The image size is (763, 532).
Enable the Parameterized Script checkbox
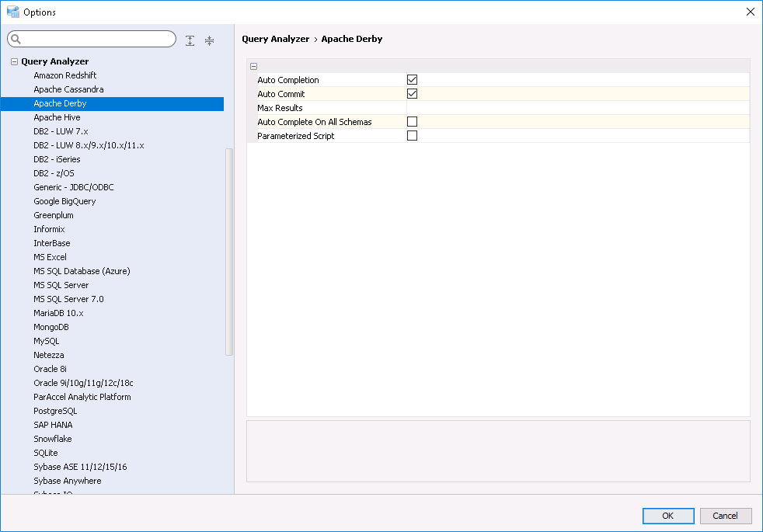[413, 136]
